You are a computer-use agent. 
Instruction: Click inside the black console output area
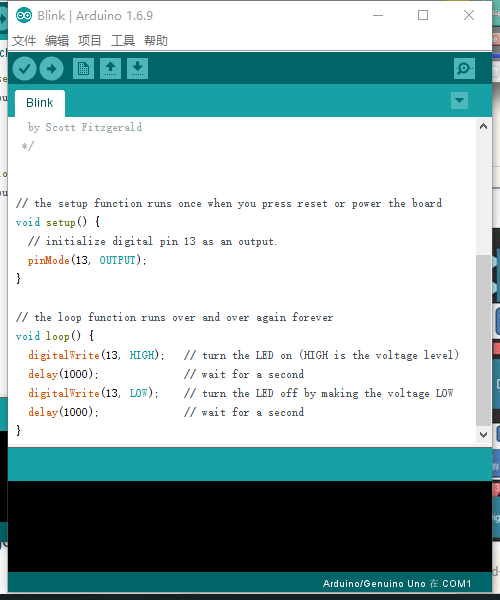[250, 527]
